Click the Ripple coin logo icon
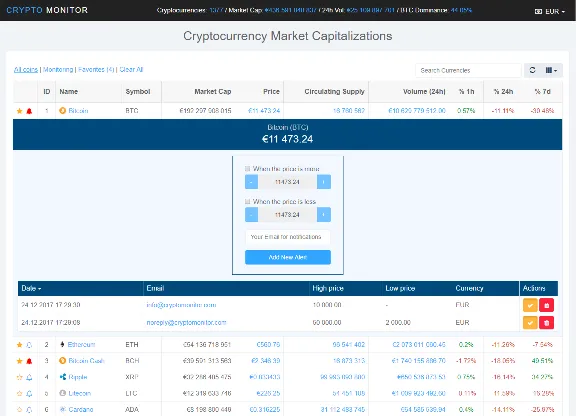Image resolution: width=576 pixels, height=416 pixels. click(x=63, y=377)
